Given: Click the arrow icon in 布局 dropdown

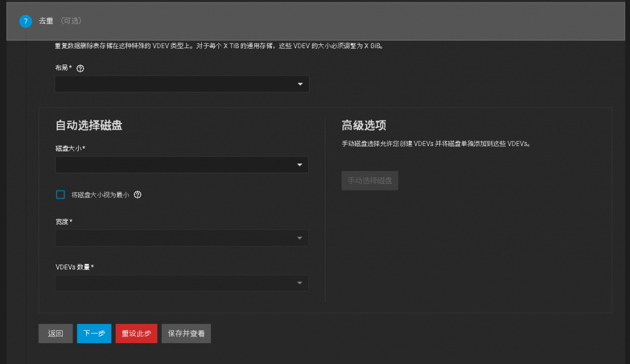Looking at the screenshot, I should [x=300, y=84].
